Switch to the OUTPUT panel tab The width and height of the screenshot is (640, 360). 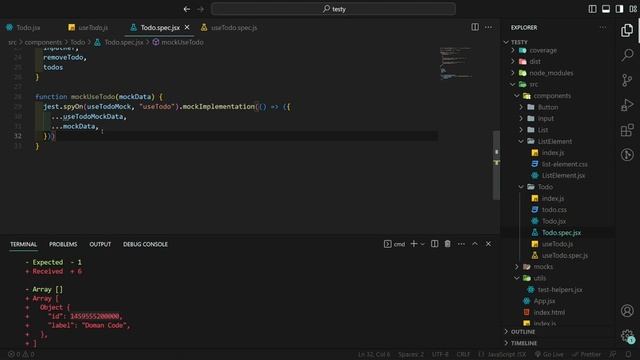[x=100, y=244]
